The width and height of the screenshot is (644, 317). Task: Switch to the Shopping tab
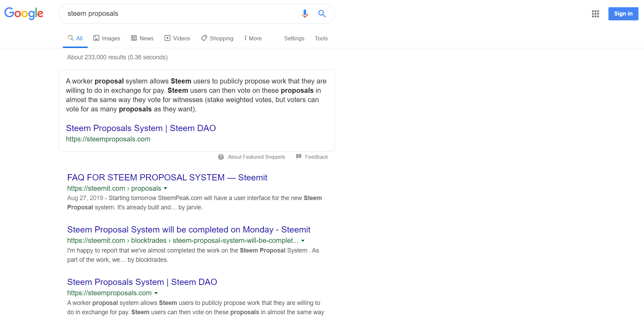click(x=217, y=38)
